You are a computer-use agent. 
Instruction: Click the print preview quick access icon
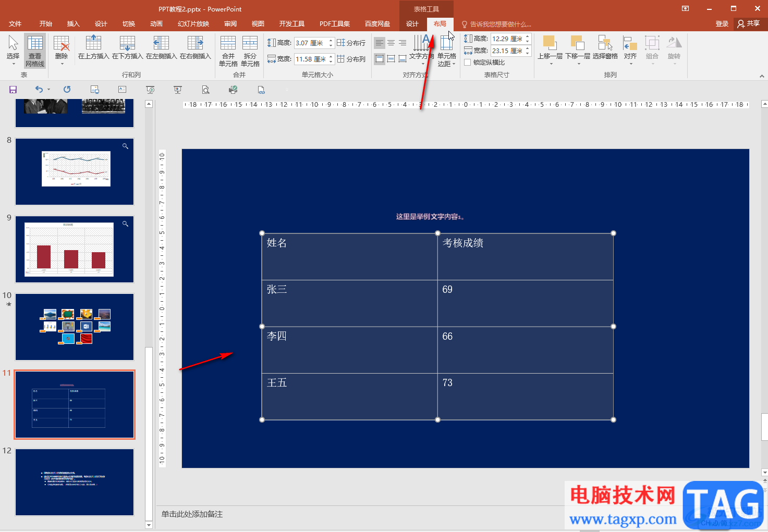click(205, 90)
